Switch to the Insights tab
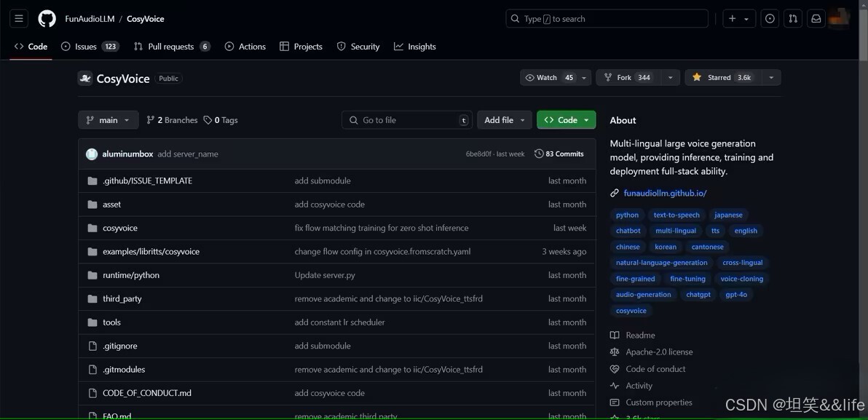This screenshot has height=420, width=868. click(414, 47)
